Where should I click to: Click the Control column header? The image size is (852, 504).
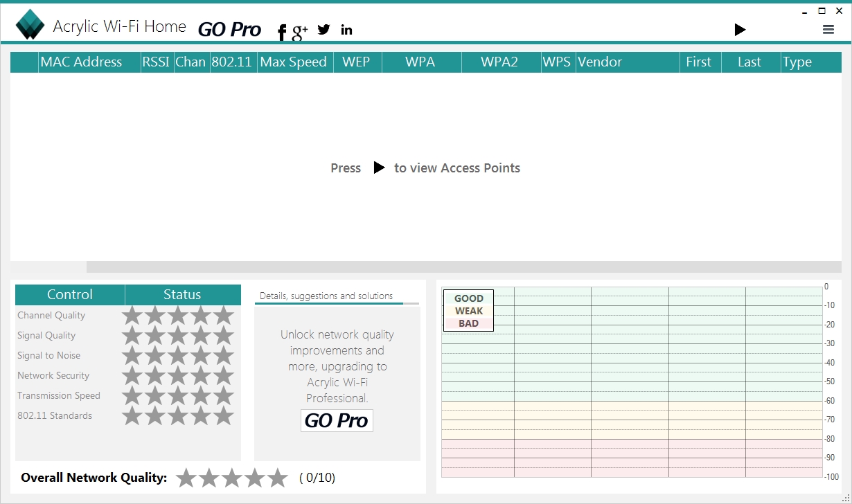coord(70,294)
